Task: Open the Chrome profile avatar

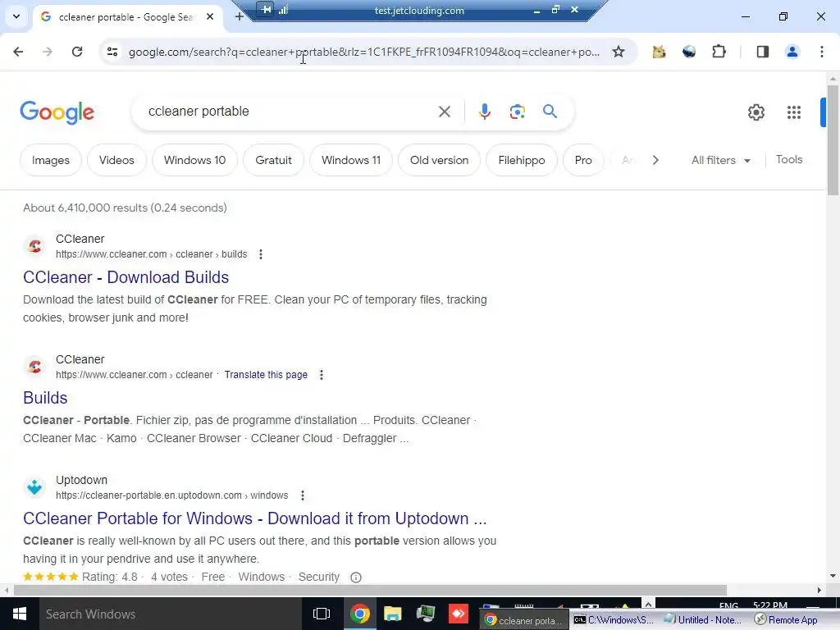Action: (x=792, y=52)
